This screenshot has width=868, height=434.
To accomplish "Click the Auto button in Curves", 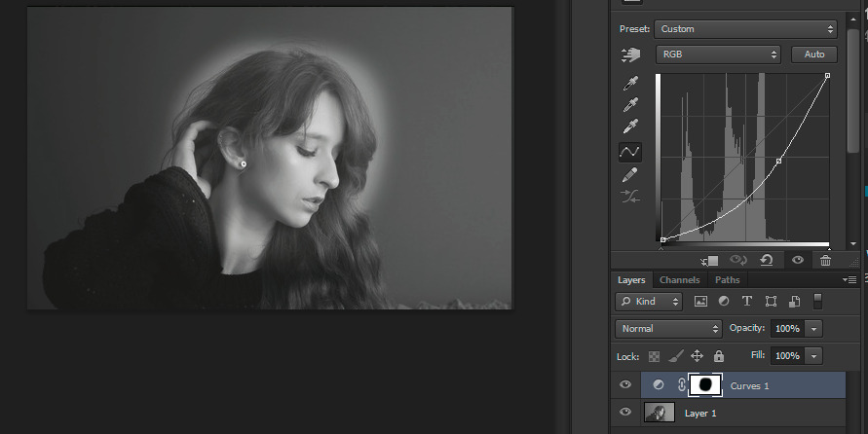I will (x=813, y=54).
